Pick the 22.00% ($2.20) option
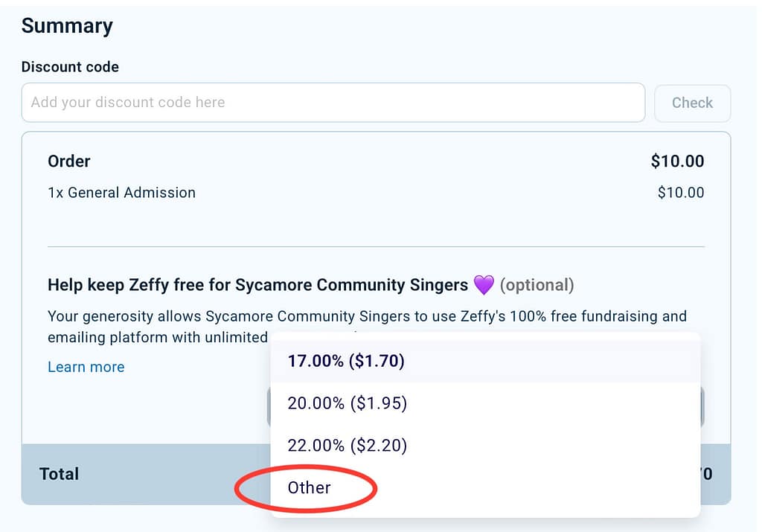This screenshot has width=762, height=532. point(348,446)
